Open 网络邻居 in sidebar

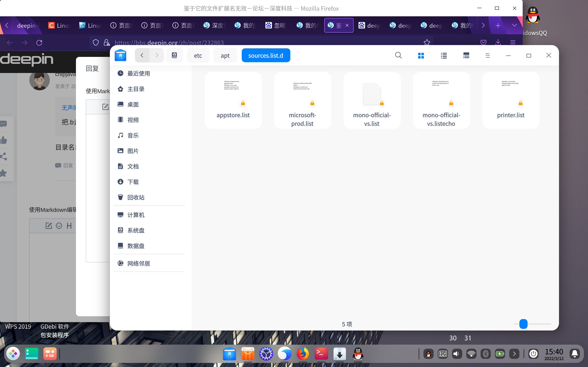[x=138, y=263]
